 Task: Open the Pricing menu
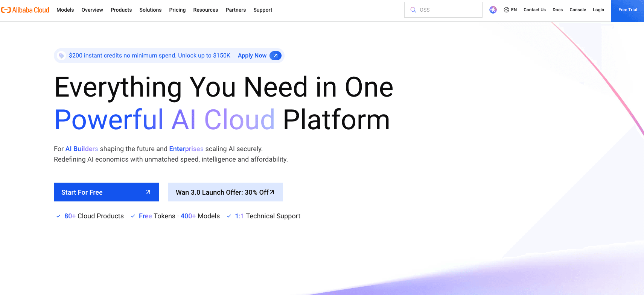[177, 10]
